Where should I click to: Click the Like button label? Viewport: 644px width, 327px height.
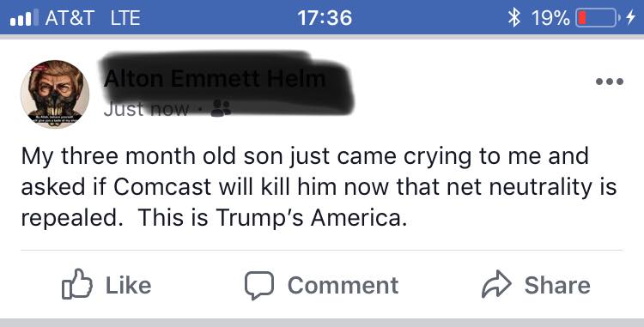tap(129, 285)
